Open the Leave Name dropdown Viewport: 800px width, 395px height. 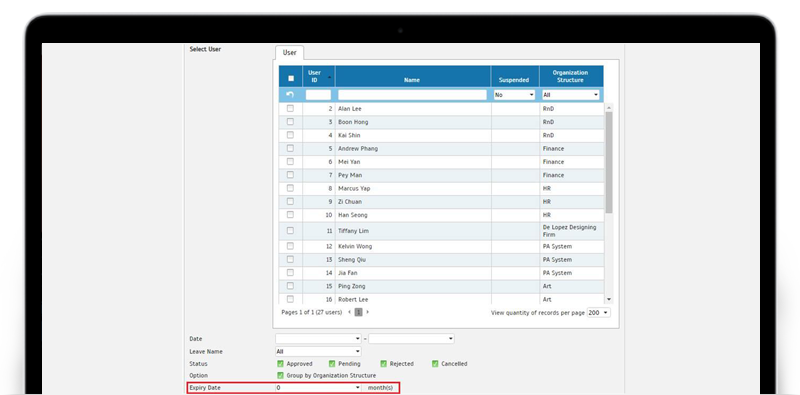coord(318,351)
